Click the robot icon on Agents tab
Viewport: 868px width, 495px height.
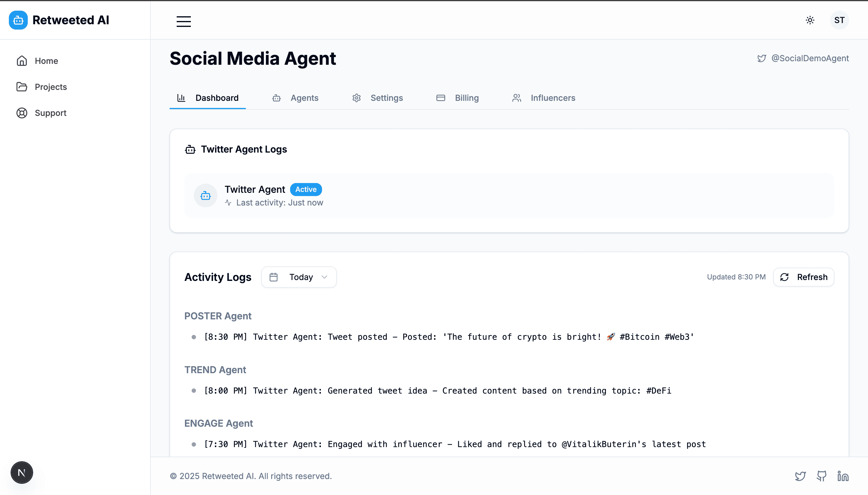277,98
